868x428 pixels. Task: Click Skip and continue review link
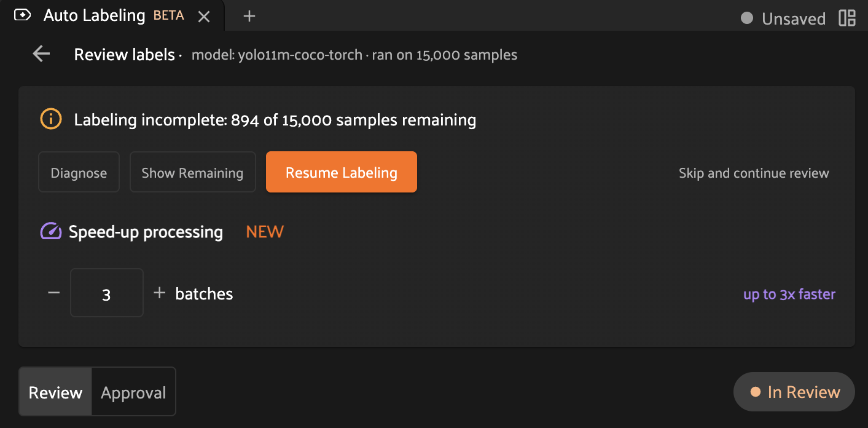point(754,173)
